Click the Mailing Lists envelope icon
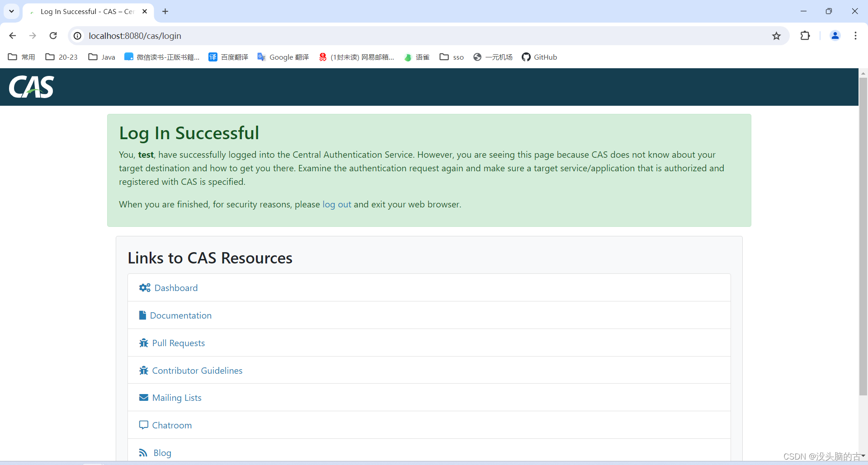The width and height of the screenshot is (868, 465). pyautogui.click(x=144, y=398)
